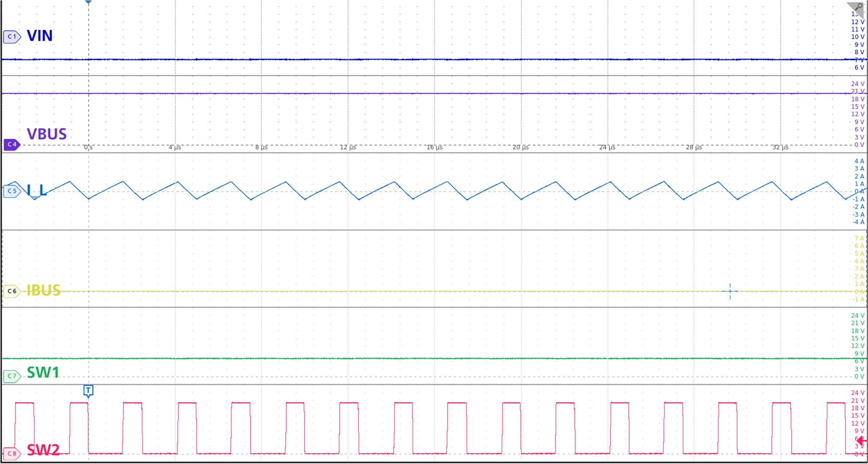Image resolution: width=868 pixels, height=464 pixels.
Task: Click the C7 SW1 channel badge
Action: pos(11,376)
